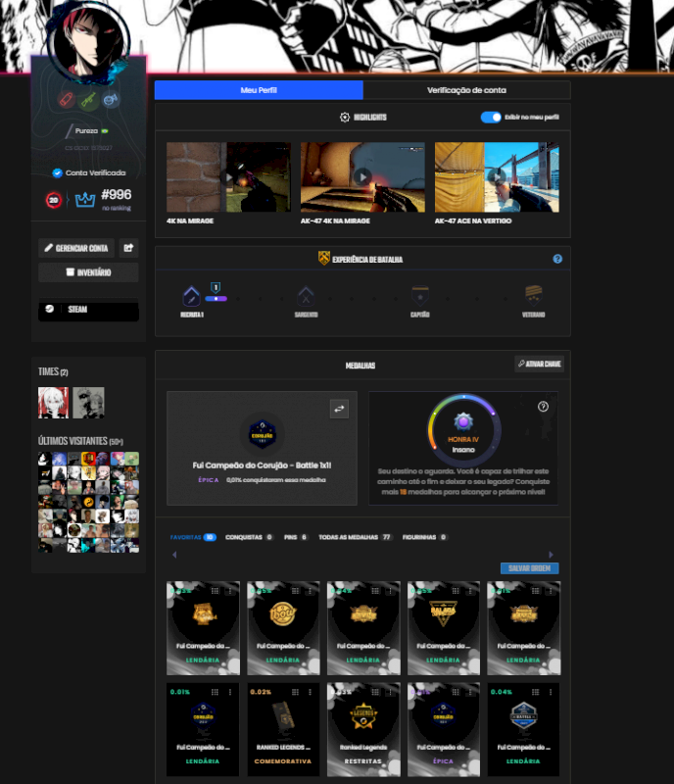Click the Honra IV gear emblem
Screen dimensions: 674x784
463,421
